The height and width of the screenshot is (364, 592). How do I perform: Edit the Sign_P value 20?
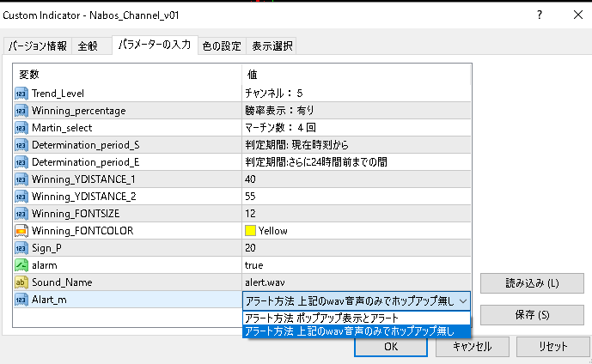[x=356, y=248]
